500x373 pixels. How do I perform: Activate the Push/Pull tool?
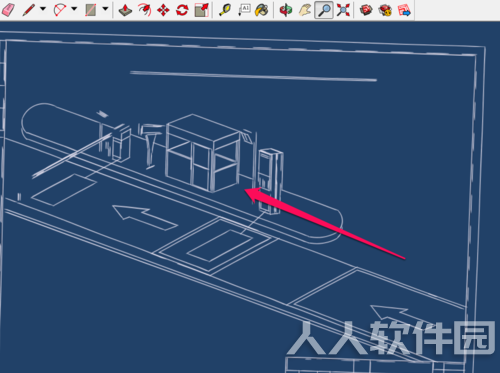tap(125, 10)
